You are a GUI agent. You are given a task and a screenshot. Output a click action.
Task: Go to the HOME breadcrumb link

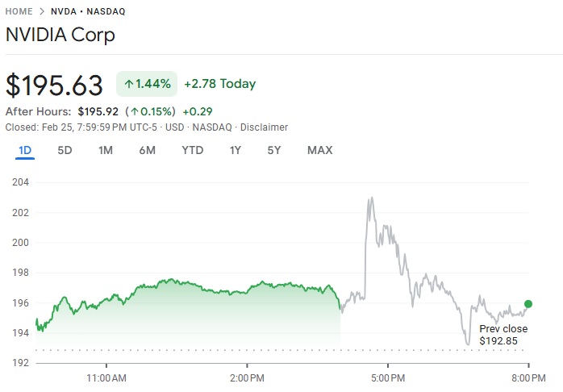(x=19, y=12)
